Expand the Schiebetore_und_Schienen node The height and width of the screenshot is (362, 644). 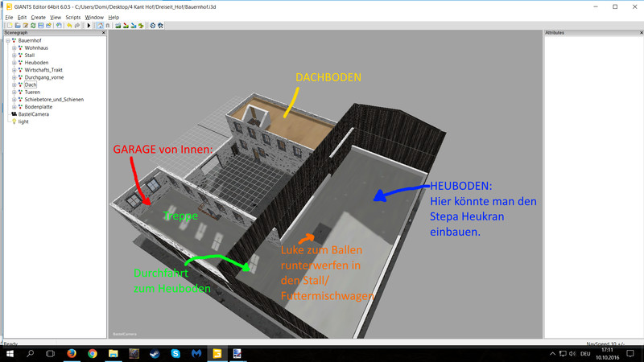14,100
